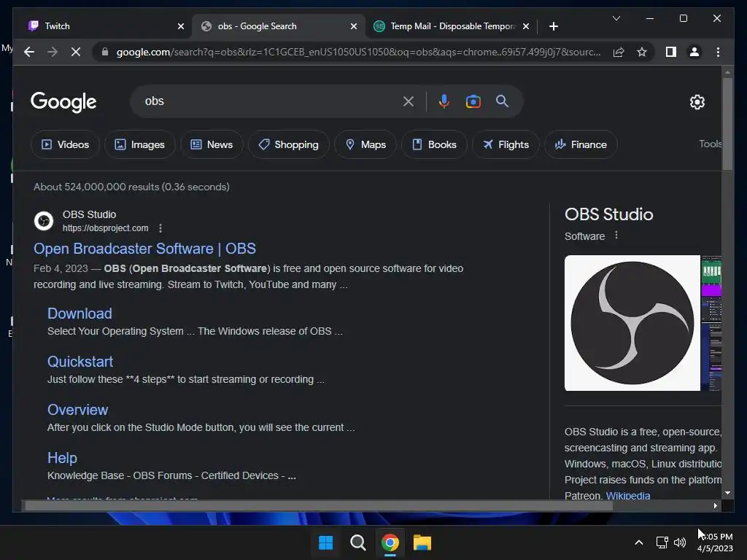Open the Chrome side panel
The image size is (747, 560).
(x=671, y=52)
